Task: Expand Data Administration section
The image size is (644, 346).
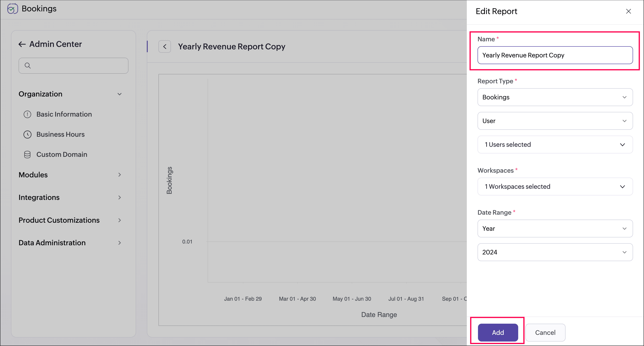Action: click(120, 243)
